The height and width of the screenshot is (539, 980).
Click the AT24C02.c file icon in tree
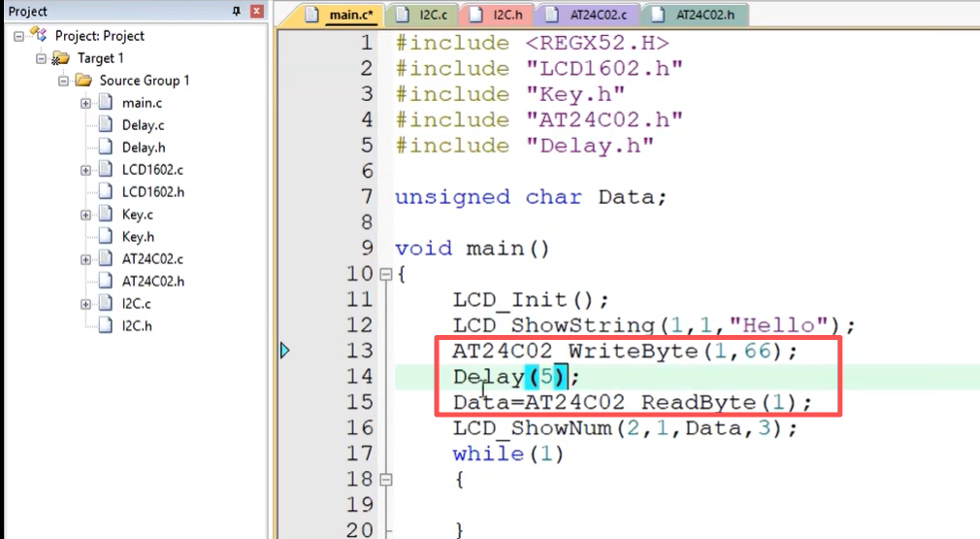tap(106, 259)
